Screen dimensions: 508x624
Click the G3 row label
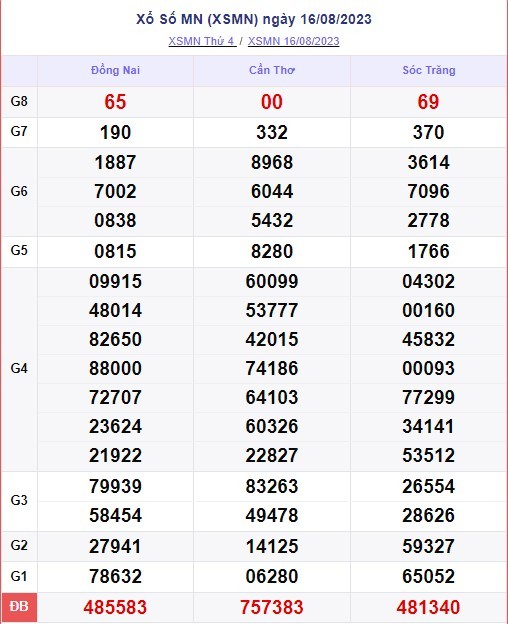[x=19, y=500]
